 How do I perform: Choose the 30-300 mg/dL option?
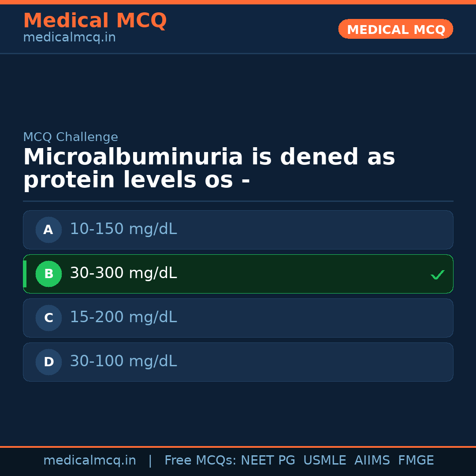(x=123, y=273)
